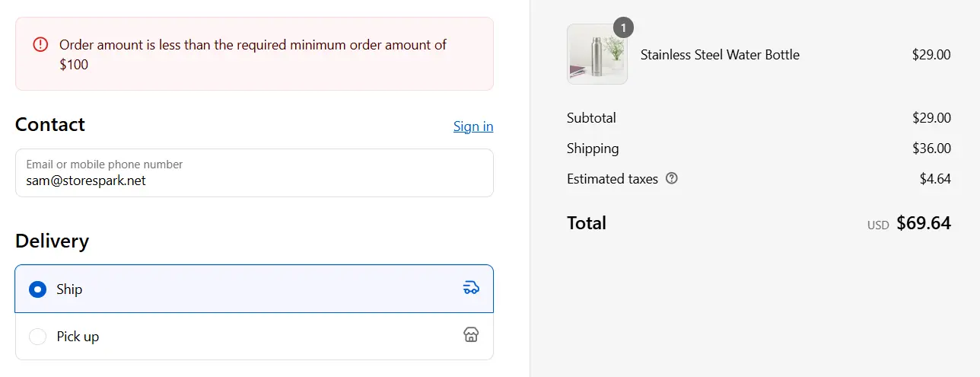Click the $4.64 estimated tax amount
980x377 pixels.
[935, 179]
